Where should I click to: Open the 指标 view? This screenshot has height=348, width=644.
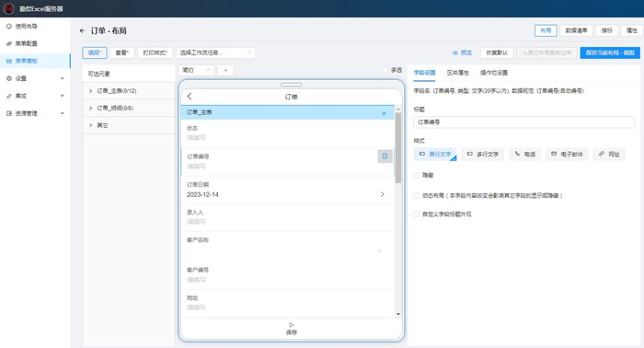[x=606, y=30]
